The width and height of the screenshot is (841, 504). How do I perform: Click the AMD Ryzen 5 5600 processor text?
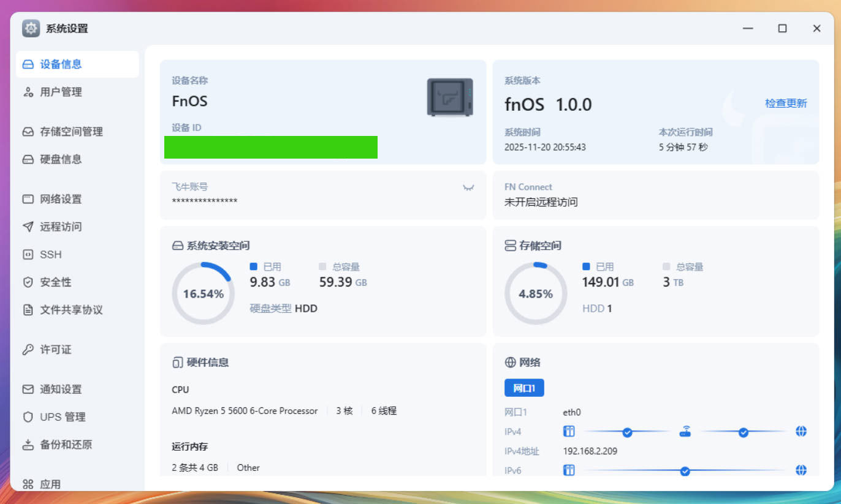245,411
